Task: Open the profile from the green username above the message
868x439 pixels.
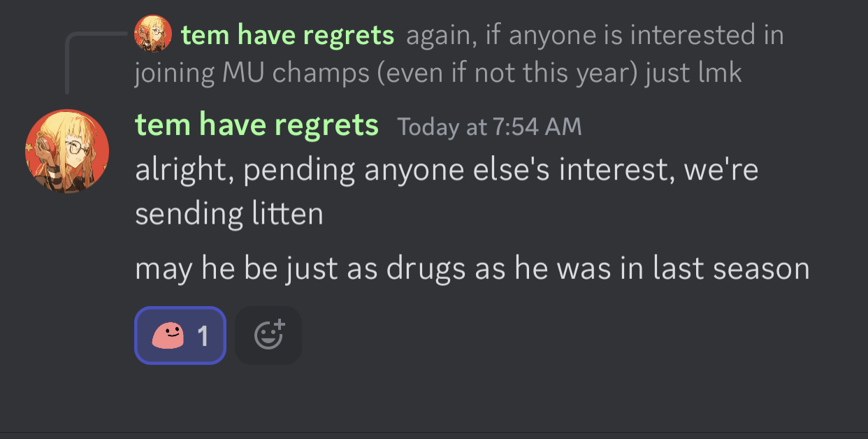Action: coord(256,125)
